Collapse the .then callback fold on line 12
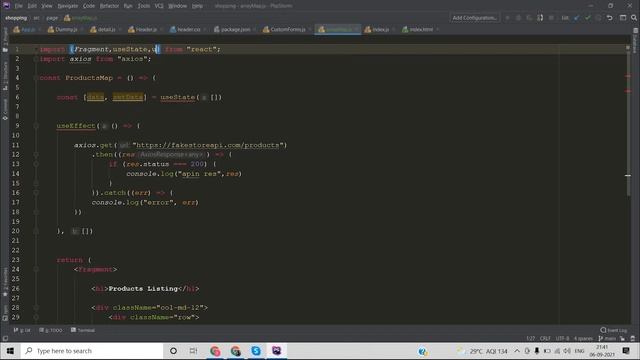Viewport: 640px width, 360px height. click(x=36, y=155)
